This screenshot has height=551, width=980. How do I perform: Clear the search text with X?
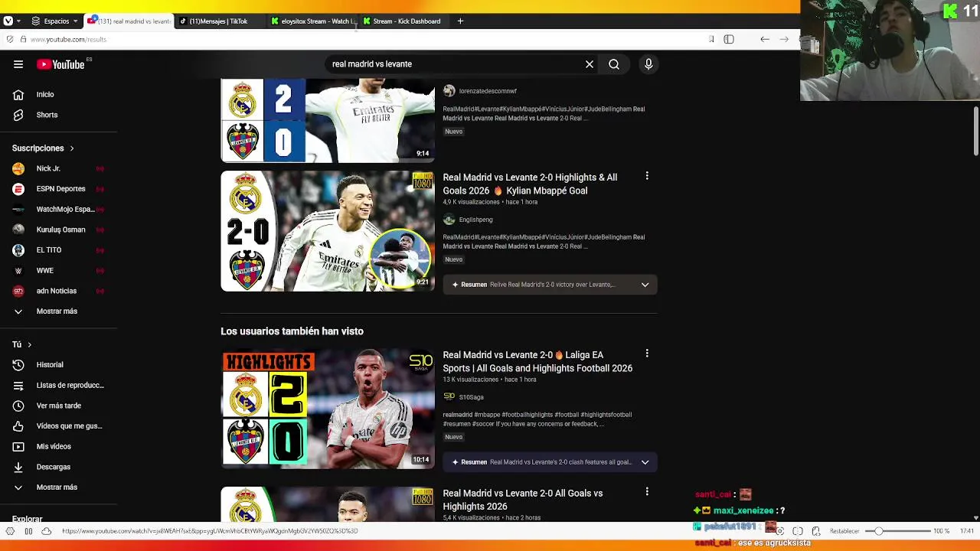(x=590, y=64)
